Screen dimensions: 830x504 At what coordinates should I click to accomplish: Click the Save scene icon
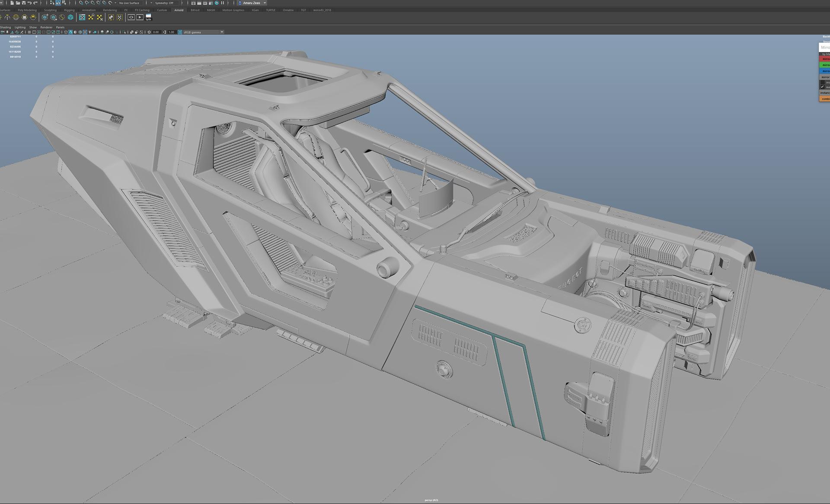[23, 3]
